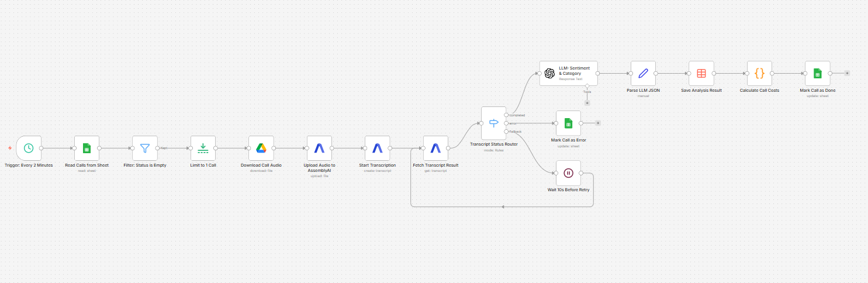Open the Fetch Transcript Result node

[435, 148]
